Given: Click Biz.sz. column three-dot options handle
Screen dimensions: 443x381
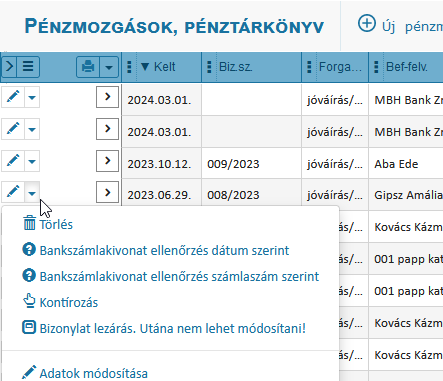Looking at the screenshot, I should click(x=209, y=67).
